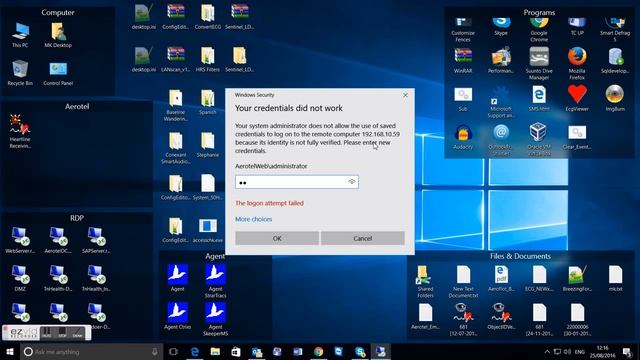Switch ENG input language indicator

coord(580,351)
